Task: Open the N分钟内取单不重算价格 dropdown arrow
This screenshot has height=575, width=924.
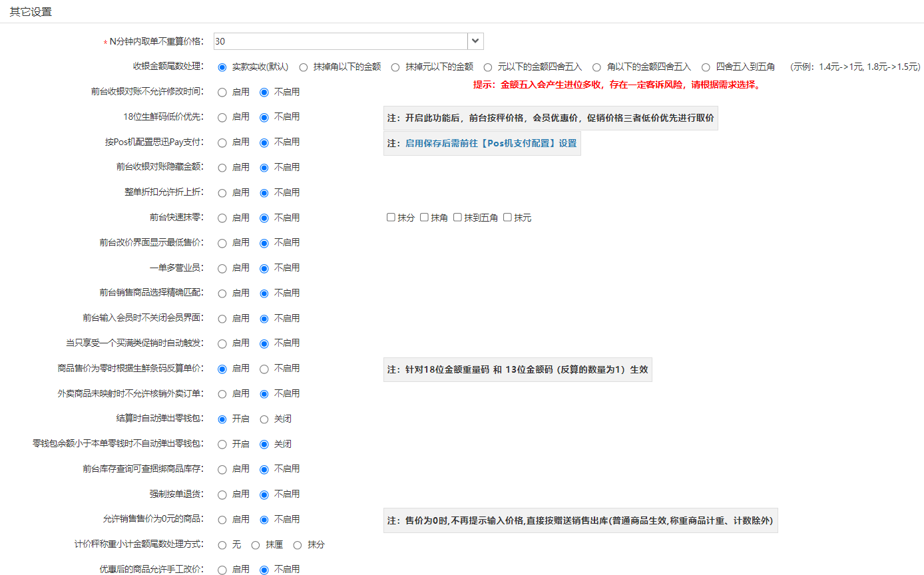Action: (x=475, y=41)
